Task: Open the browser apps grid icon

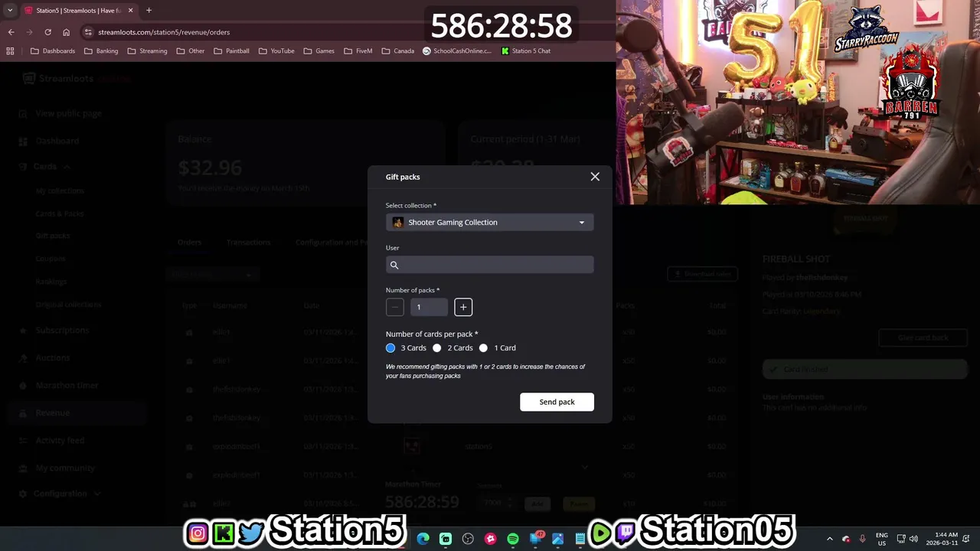Action: tap(10, 51)
